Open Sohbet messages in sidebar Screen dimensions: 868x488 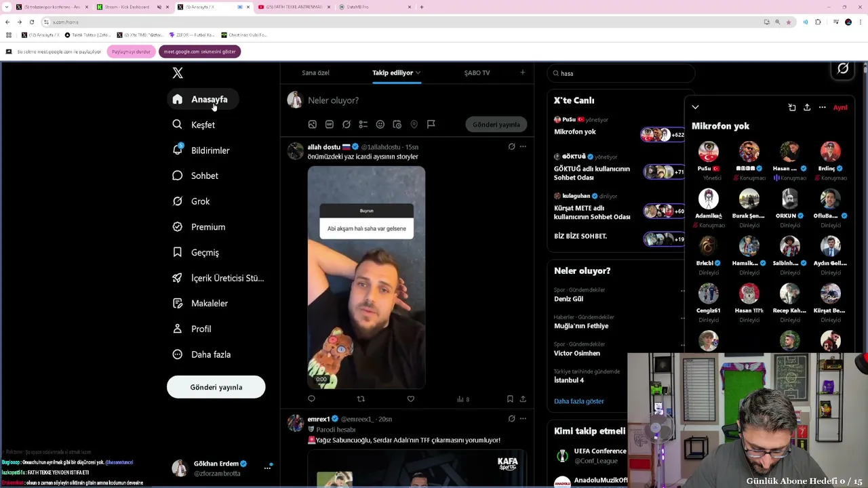tap(195, 176)
